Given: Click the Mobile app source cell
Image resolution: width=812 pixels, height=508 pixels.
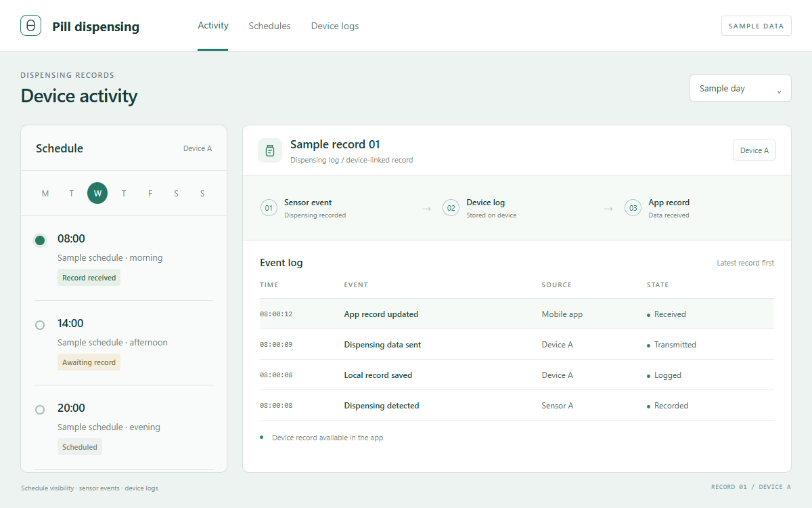Looking at the screenshot, I should (562, 314).
